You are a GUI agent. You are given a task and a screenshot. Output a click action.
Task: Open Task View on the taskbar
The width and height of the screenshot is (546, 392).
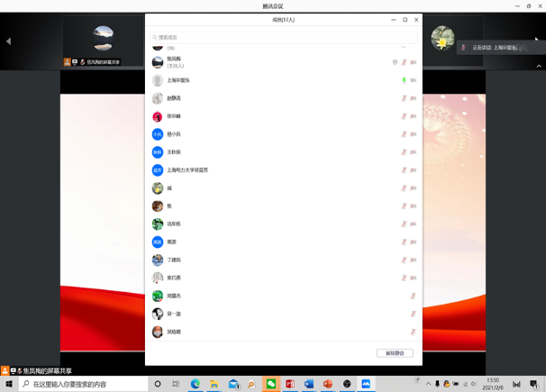176,384
